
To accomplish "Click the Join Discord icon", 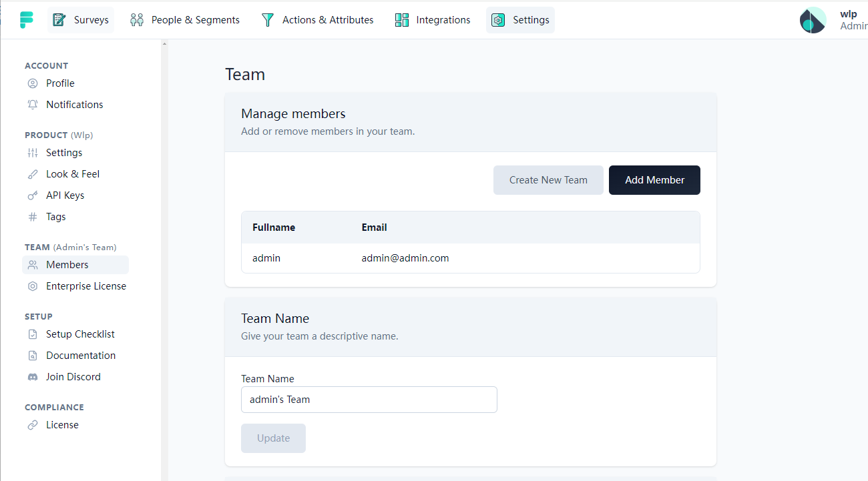I will 33,377.
